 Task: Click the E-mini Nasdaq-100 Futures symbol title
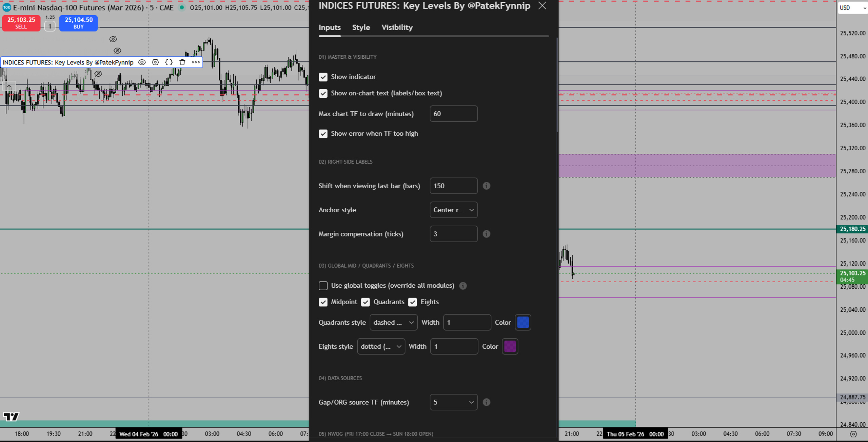click(x=78, y=7)
